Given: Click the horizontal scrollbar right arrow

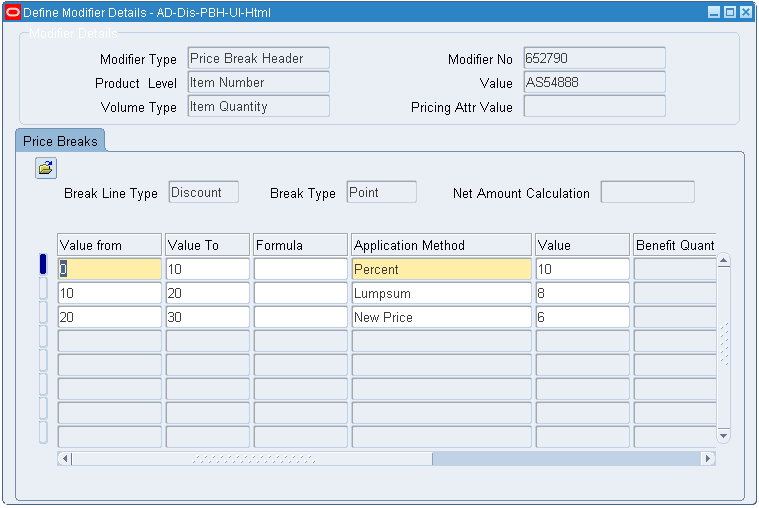Looking at the screenshot, I should pos(708,458).
